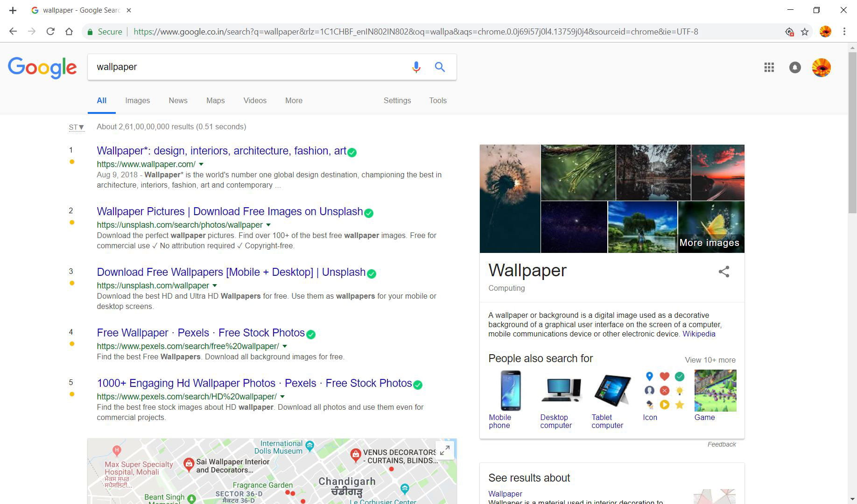The width and height of the screenshot is (857, 504).
Task: Open Wallpaper* design interiors architecture result
Action: pyautogui.click(x=221, y=151)
